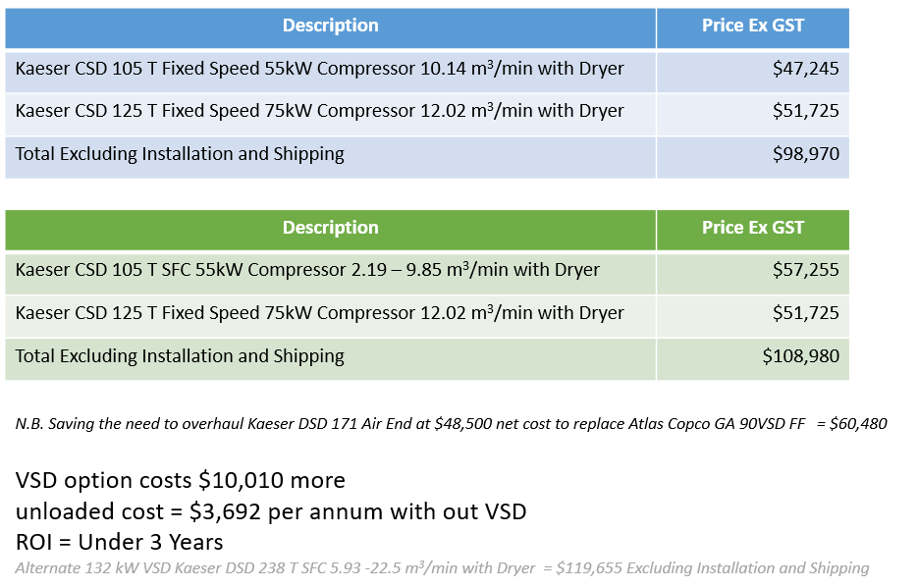Select CSD 125 T row in green table

[320, 313]
